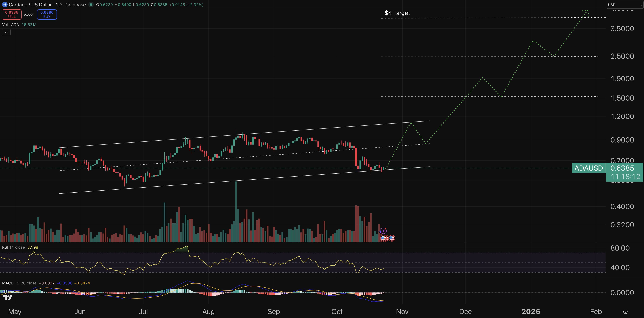
Task: Click the 0.6386 BUY button
Action: pos(47,14)
